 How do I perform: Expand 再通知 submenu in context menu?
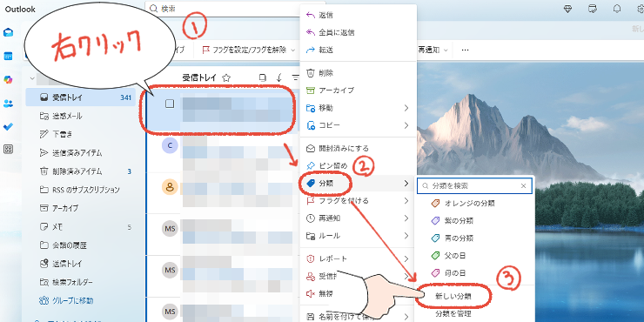[x=406, y=218]
